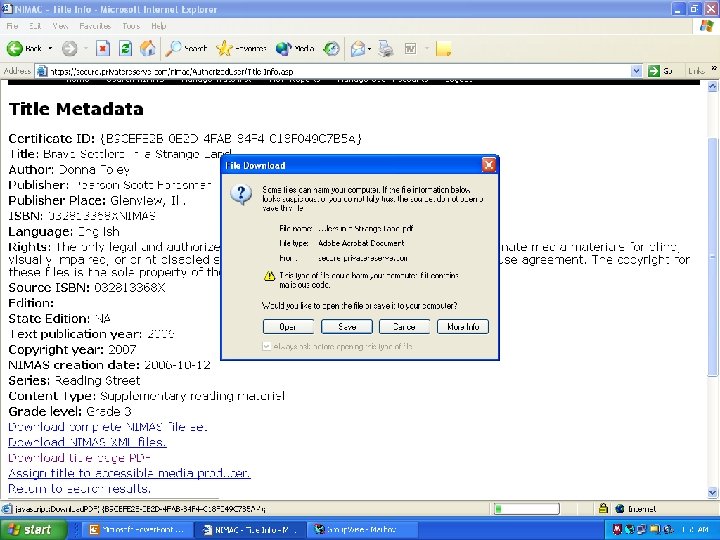Click 'Download complete NIMAS file set' link
Image resolution: width=720 pixels, height=540 pixels.
[108, 427]
